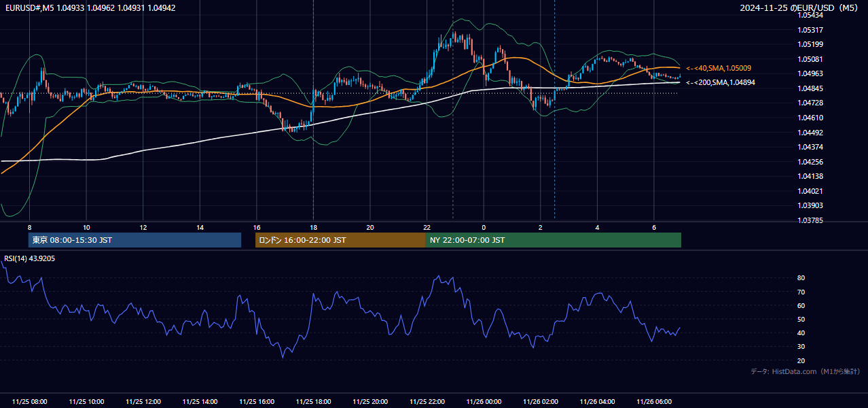Click the RSI scale value 40
868x408 pixels.
(x=801, y=333)
